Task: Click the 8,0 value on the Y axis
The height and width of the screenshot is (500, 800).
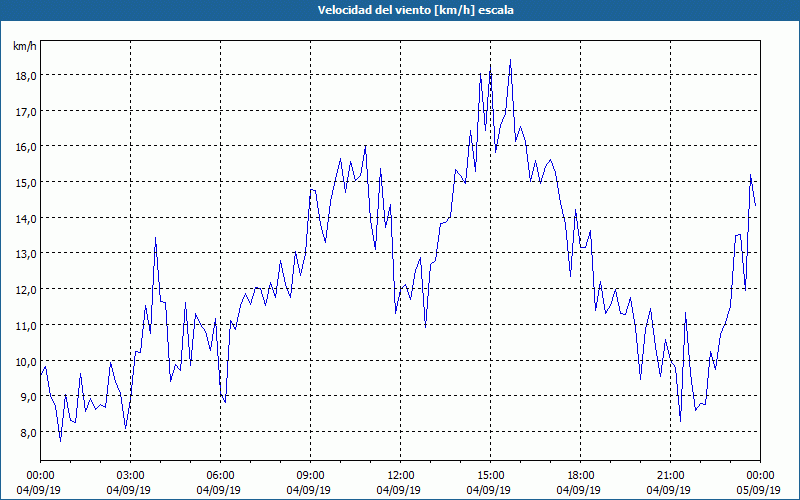Action: pyautogui.click(x=28, y=432)
